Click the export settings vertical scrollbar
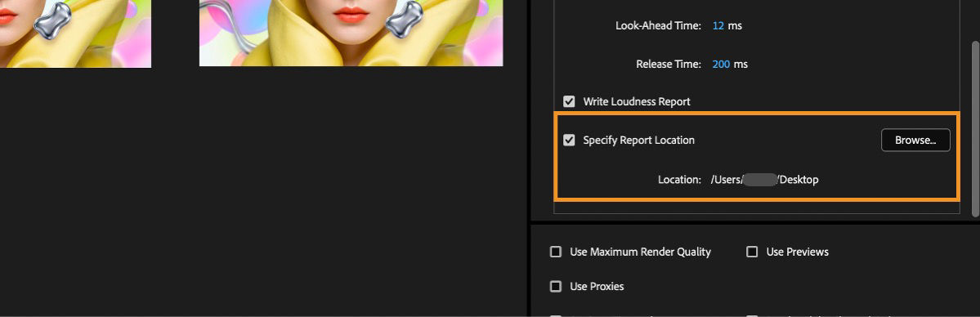 pyautogui.click(x=975, y=129)
